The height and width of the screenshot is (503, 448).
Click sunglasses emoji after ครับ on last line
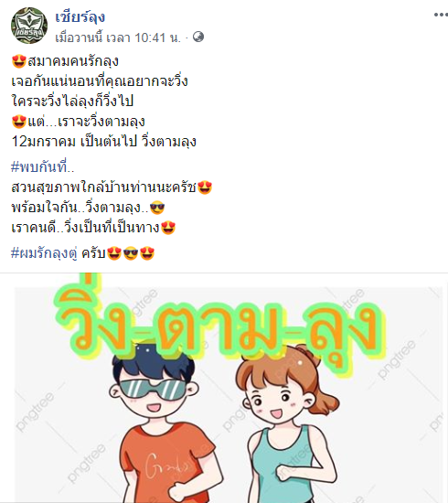(x=131, y=253)
